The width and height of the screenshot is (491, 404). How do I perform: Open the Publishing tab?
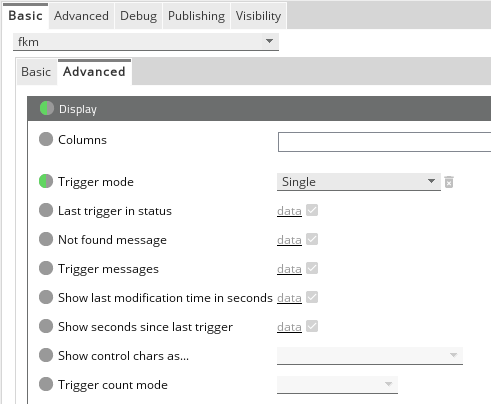tap(196, 16)
